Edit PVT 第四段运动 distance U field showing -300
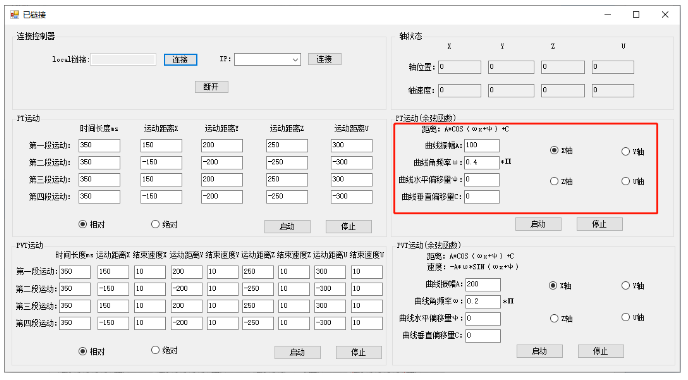This screenshot has width=688, height=380. point(330,323)
